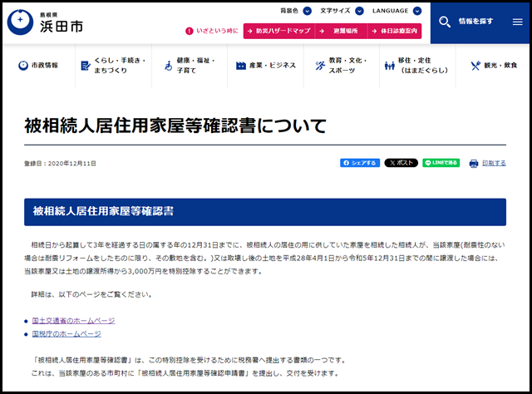The image size is (532, 394).
Task: Click the registration date 2020年12月11日
Action: 72,164
